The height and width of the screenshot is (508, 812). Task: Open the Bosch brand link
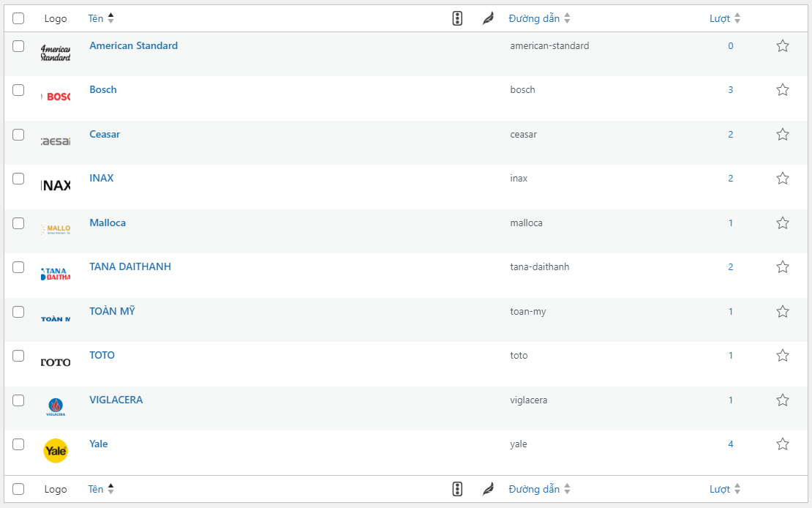tap(103, 90)
